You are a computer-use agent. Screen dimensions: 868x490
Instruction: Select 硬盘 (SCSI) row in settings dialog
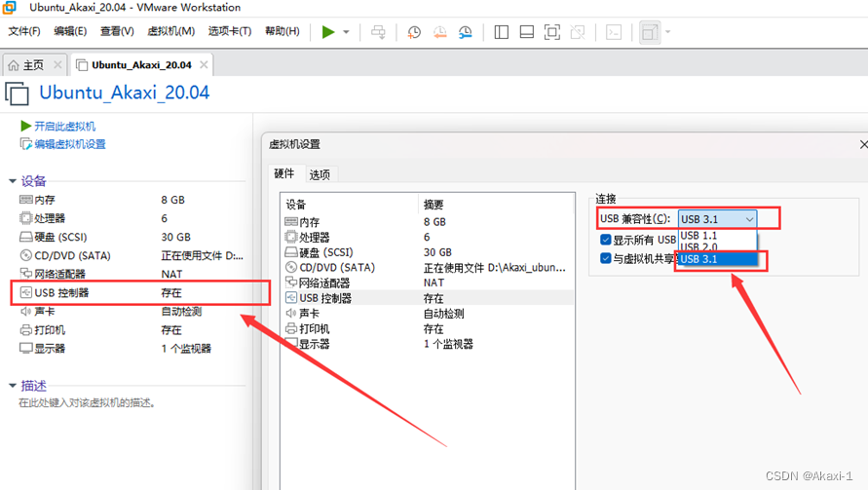(x=428, y=252)
